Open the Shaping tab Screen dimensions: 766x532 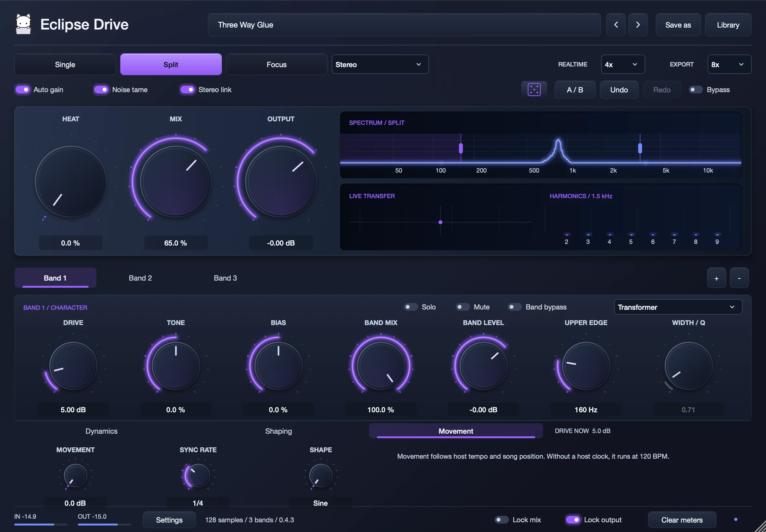point(278,431)
